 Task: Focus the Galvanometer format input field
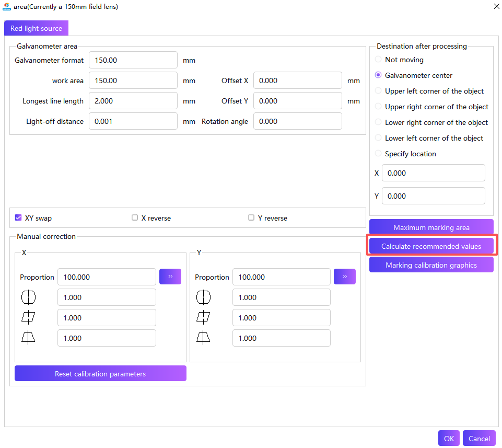[133, 60]
